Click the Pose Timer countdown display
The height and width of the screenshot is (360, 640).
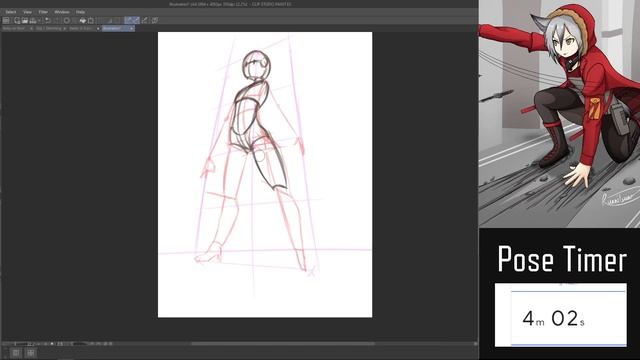point(561,315)
